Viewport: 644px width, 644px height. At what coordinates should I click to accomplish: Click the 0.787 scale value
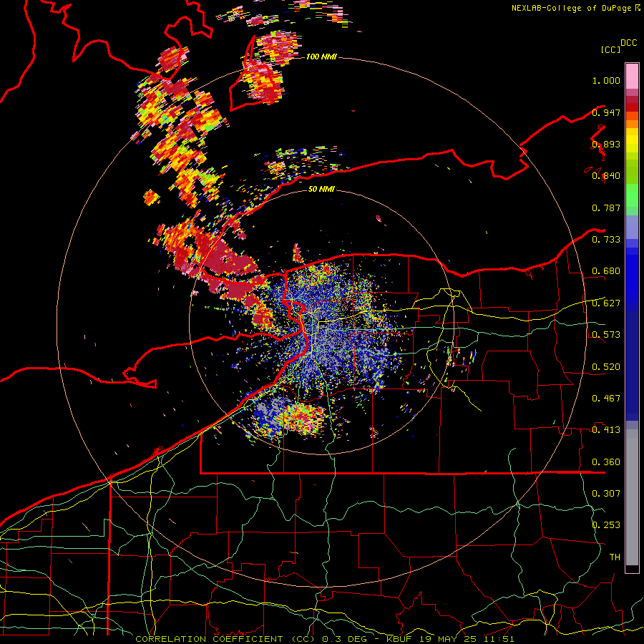(x=606, y=208)
